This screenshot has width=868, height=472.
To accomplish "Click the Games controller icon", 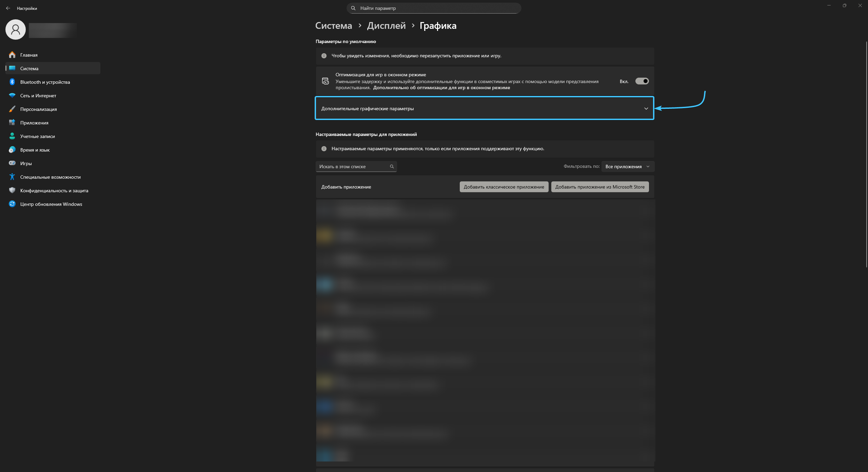I will 12,163.
